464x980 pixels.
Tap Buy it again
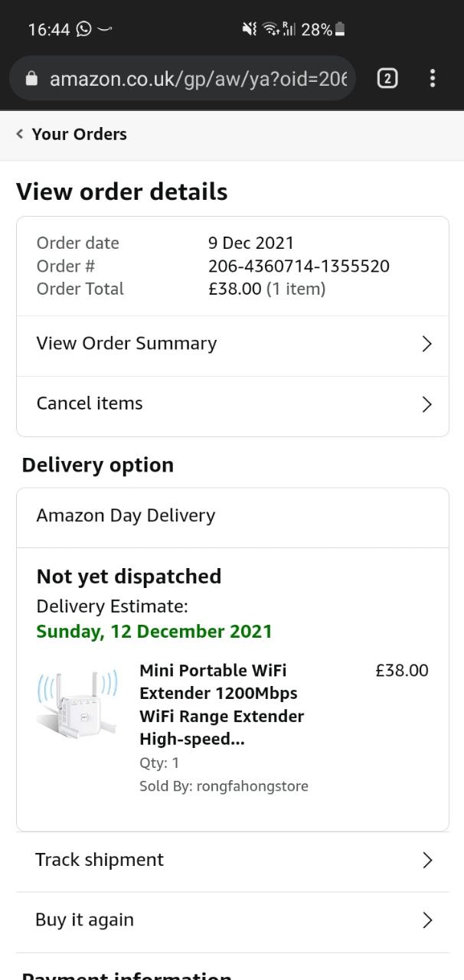(x=84, y=920)
